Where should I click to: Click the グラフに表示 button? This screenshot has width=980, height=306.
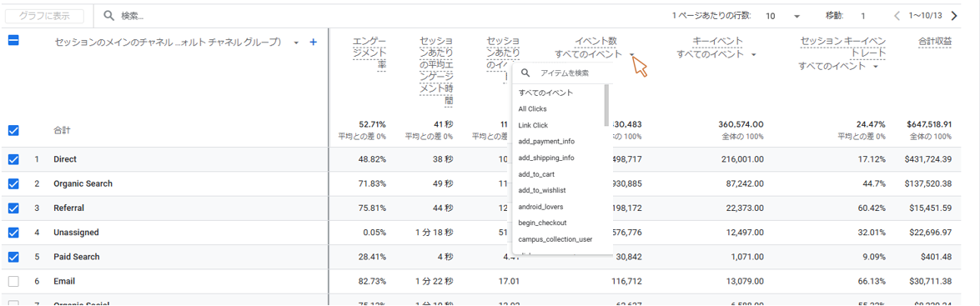(x=44, y=16)
